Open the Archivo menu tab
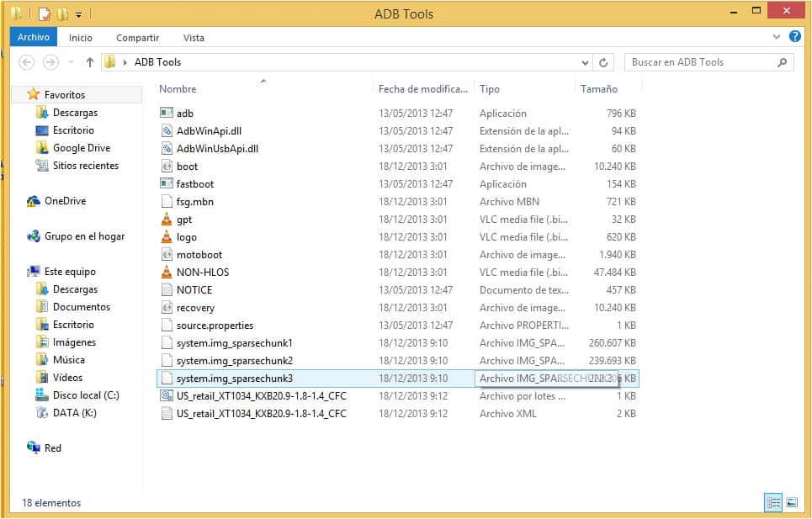 (33, 37)
